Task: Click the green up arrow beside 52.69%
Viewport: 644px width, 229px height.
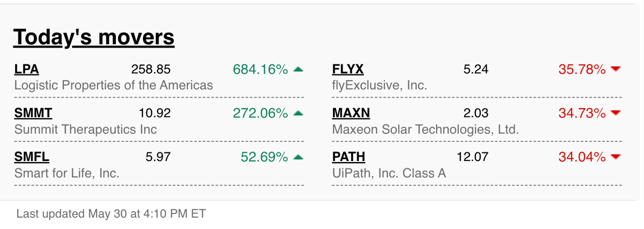Action: click(298, 157)
